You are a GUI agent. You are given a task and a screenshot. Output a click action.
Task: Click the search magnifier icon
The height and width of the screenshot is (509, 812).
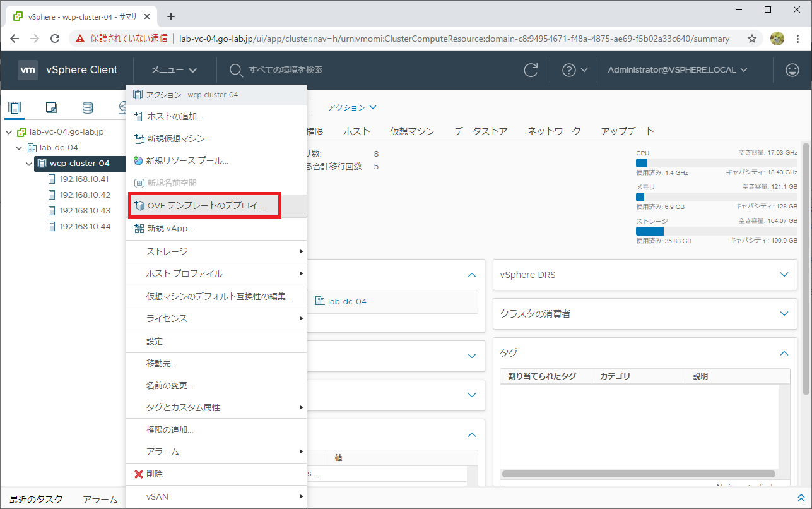coord(236,70)
